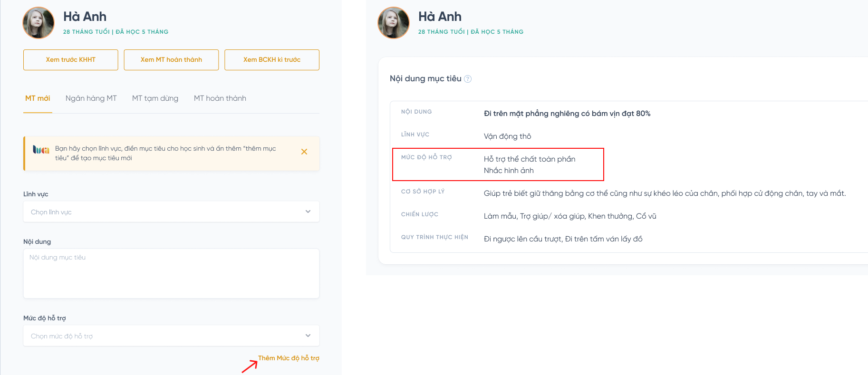Screen dimensions: 868x375
Task: Expand the Lĩnh vực dropdown chevron arrow
Action: tap(308, 212)
